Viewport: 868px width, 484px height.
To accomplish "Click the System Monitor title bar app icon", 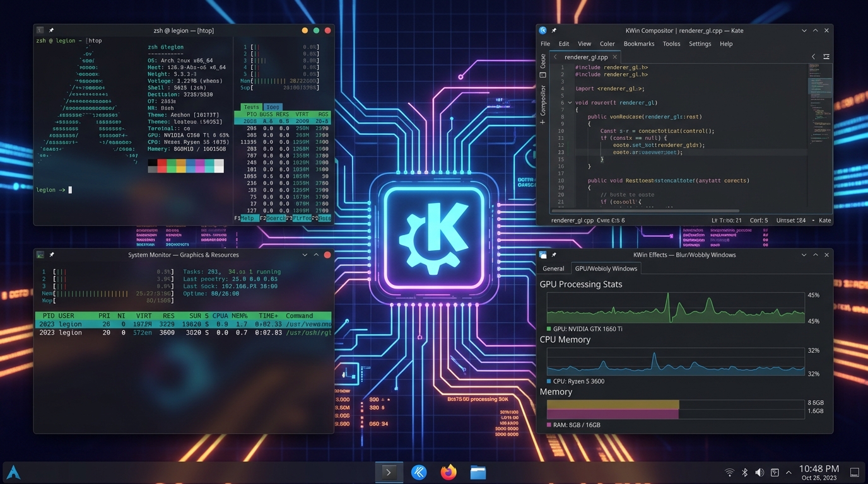I will coord(40,255).
